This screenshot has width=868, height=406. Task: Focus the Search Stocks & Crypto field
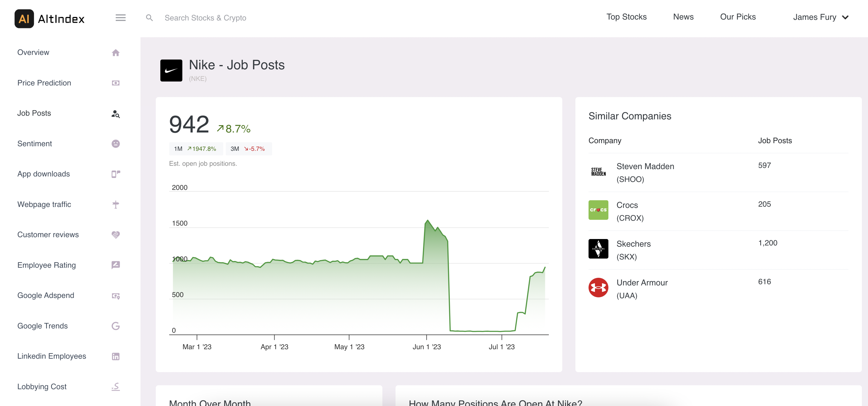click(x=205, y=18)
